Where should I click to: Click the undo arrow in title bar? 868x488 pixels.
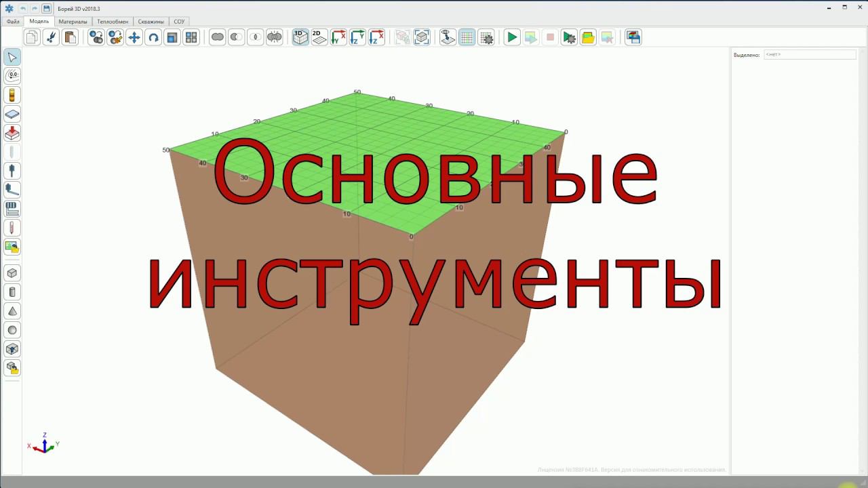coord(22,8)
